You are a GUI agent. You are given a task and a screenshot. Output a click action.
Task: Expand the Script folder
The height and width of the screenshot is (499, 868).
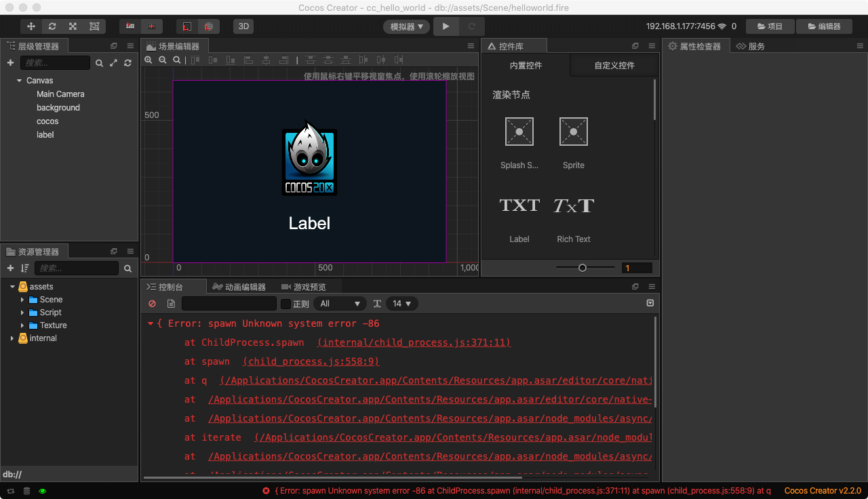point(22,313)
